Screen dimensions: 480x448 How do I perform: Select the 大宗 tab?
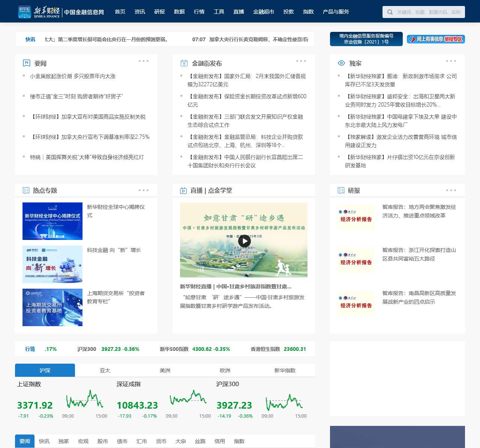point(181,441)
